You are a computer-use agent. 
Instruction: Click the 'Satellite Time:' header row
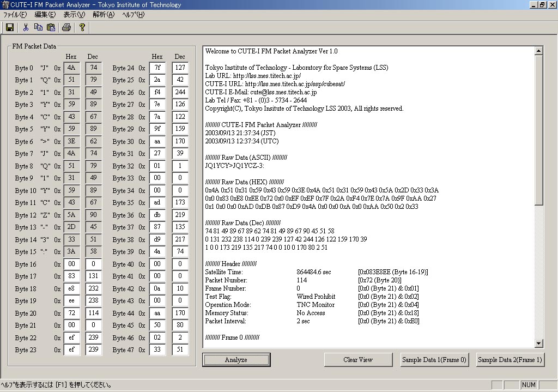317,273
